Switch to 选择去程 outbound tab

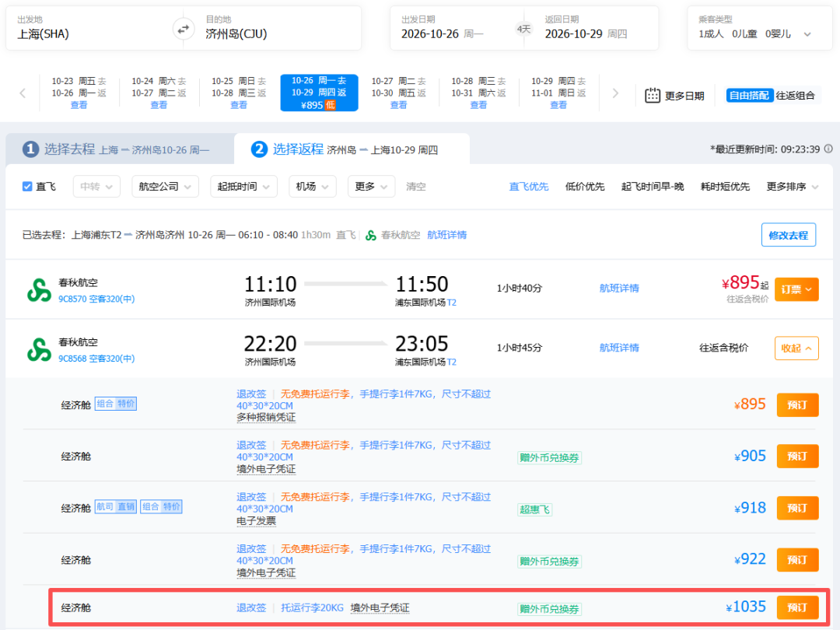point(120,149)
